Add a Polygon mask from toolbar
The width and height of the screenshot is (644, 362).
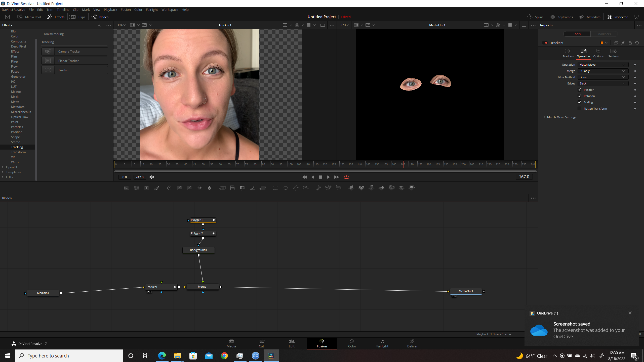coord(296,188)
